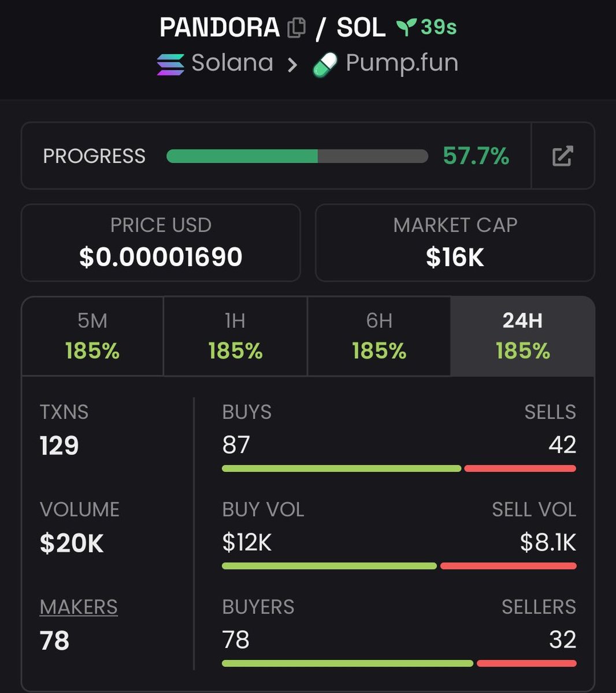This screenshot has width=616, height=693.
Task: Switch to the 1H timeframe tab
Action: pos(235,336)
